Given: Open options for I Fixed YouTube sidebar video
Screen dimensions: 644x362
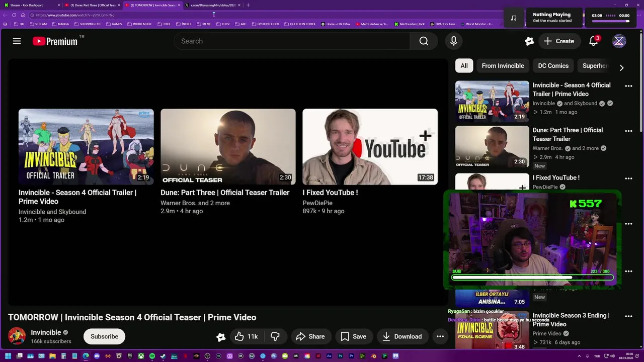Looking at the screenshot, I should [x=628, y=178].
